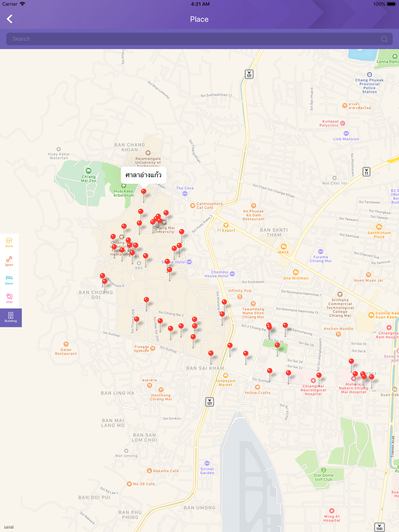The width and height of the screenshot is (399, 532).
Task: Tap the red pin on Soi Sainumpung
Action: pyautogui.click(x=285, y=326)
